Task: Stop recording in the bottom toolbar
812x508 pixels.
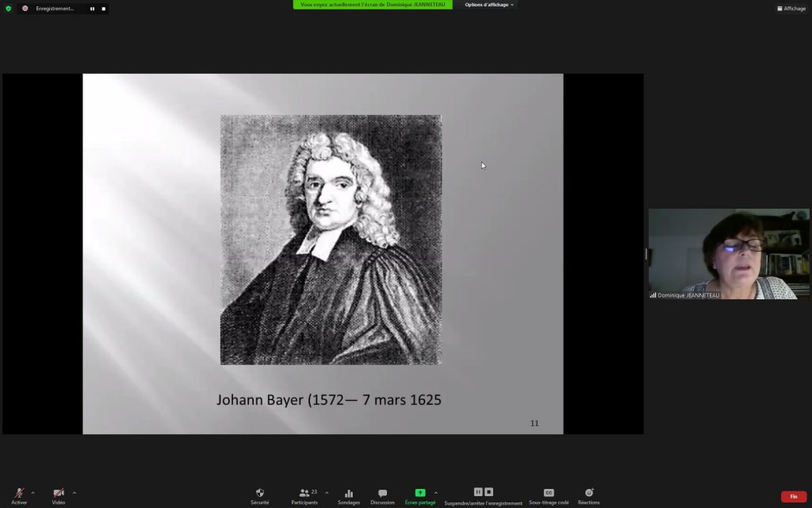Action: (488, 492)
